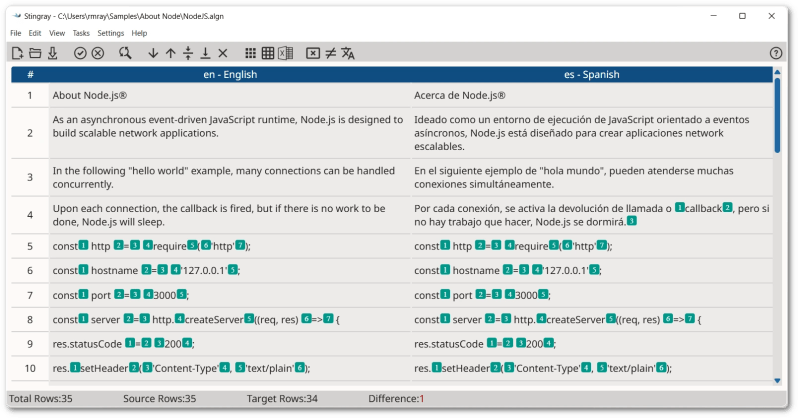Click the scrollbar down arrow
Screen dimensions: 798x418
[x=777, y=380]
